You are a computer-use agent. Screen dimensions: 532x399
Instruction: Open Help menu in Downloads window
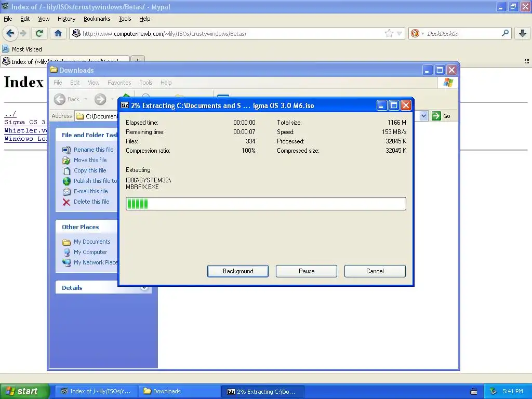coord(166,83)
